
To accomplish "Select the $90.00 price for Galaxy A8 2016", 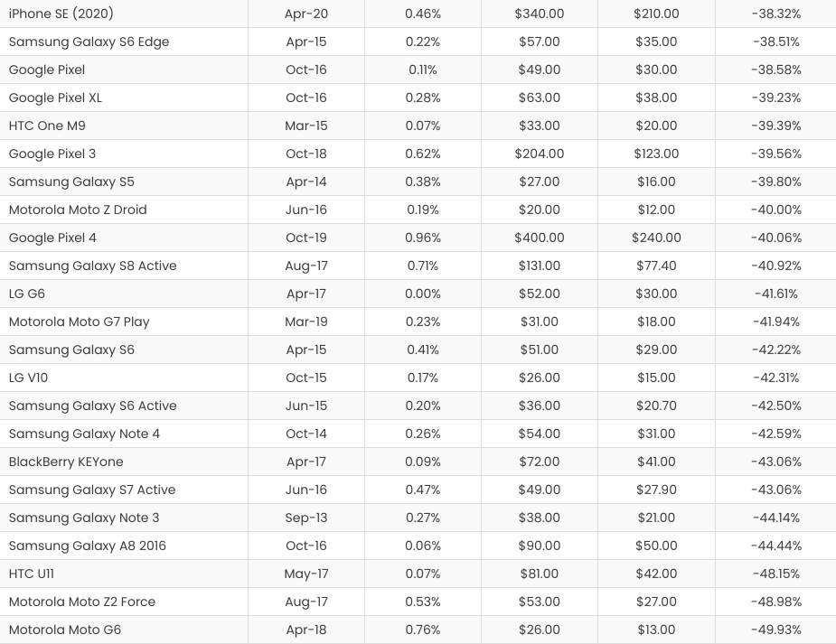I will [539, 546].
